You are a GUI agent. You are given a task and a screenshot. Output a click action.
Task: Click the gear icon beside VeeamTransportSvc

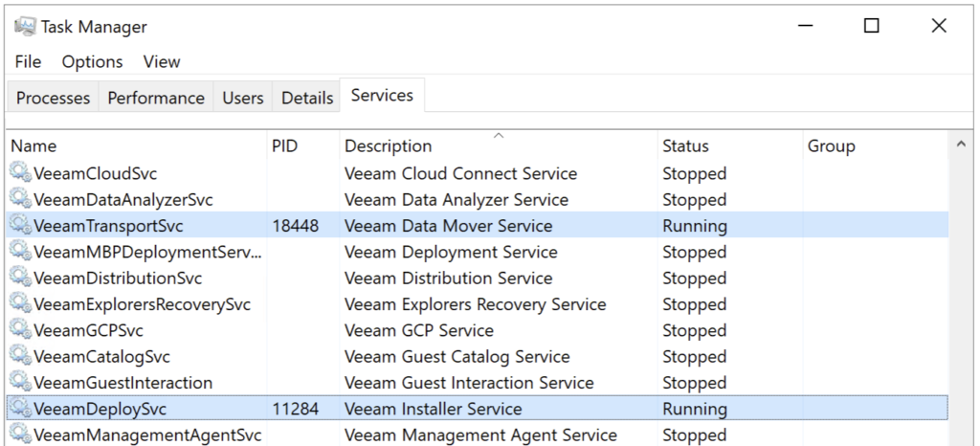21,224
